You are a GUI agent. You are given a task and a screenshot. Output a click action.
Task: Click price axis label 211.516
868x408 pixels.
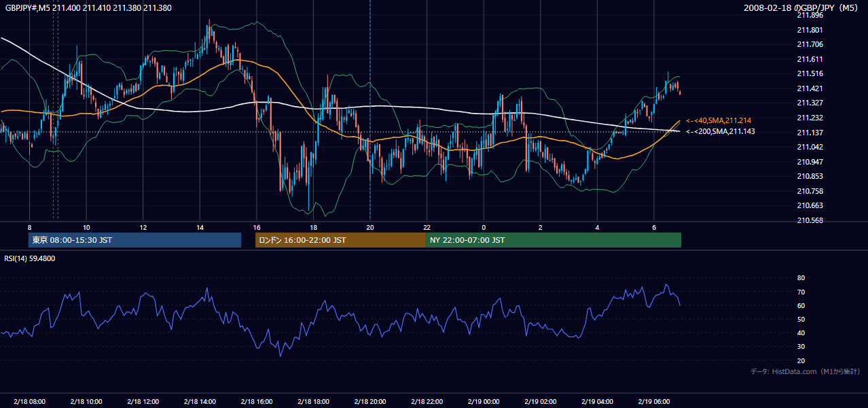point(810,73)
